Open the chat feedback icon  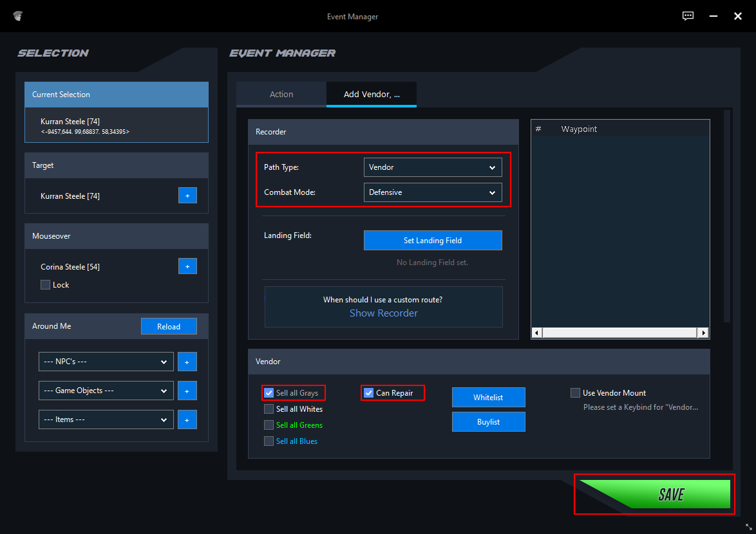(x=688, y=16)
